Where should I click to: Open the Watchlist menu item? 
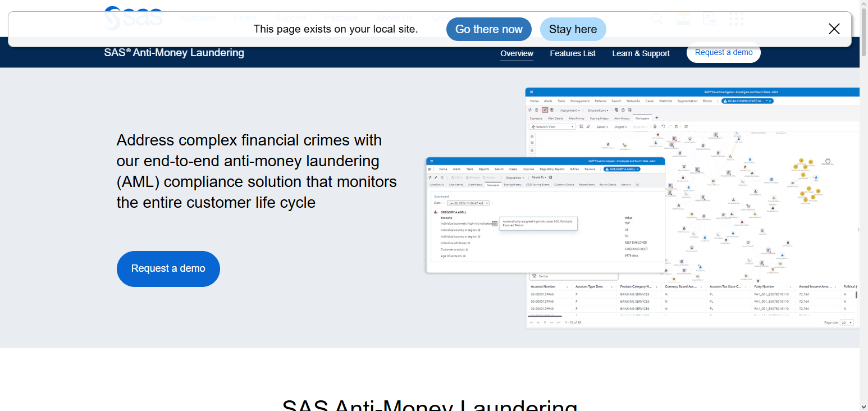click(x=665, y=101)
